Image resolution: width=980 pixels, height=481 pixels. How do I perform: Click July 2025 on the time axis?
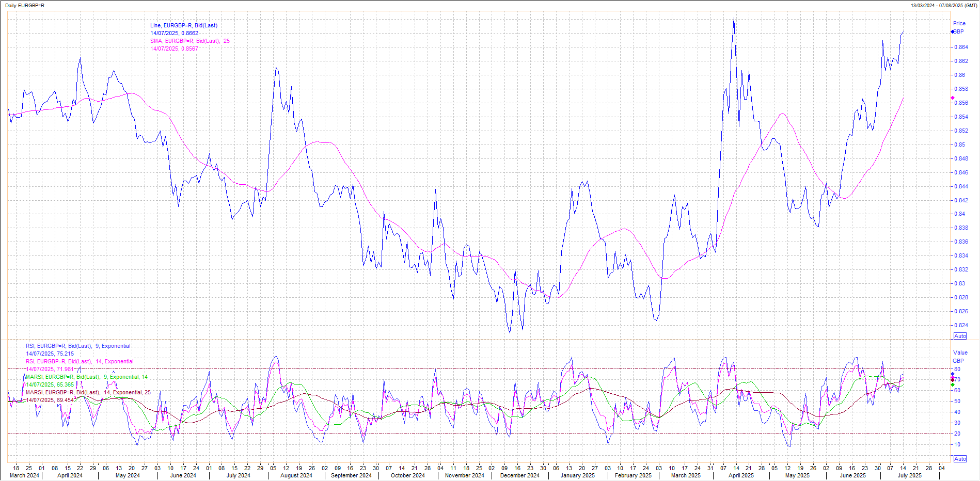pos(909,475)
